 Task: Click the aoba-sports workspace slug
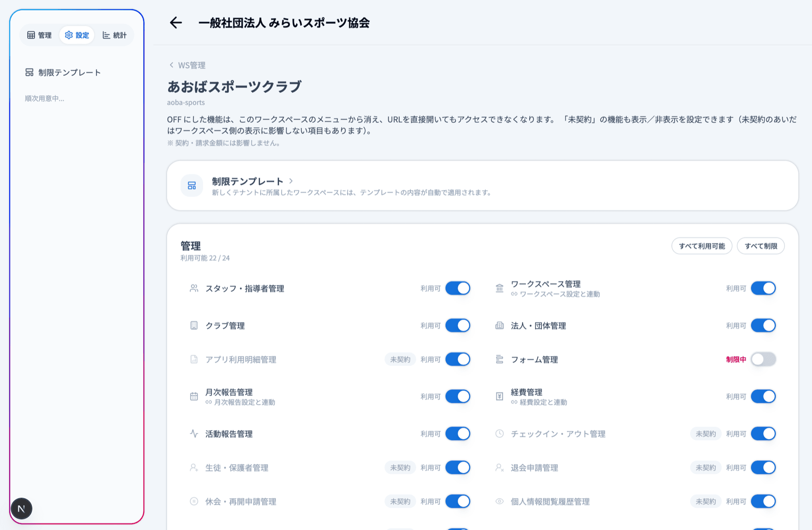click(186, 103)
